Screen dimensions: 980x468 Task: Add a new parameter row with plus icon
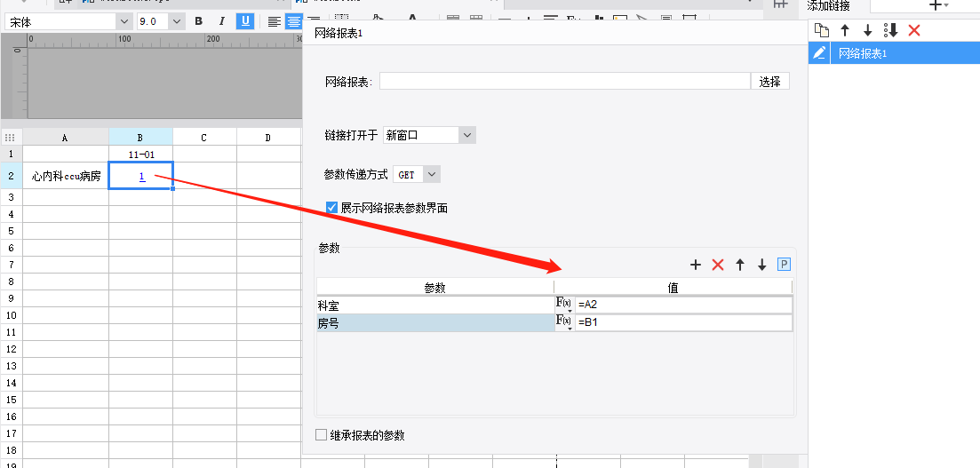pyautogui.click(x=695, y=265)
